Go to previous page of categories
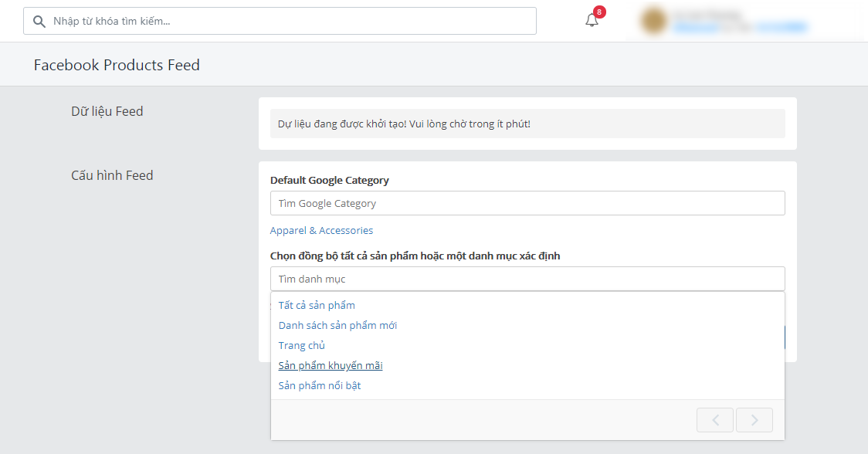 [x=715, y=420]
